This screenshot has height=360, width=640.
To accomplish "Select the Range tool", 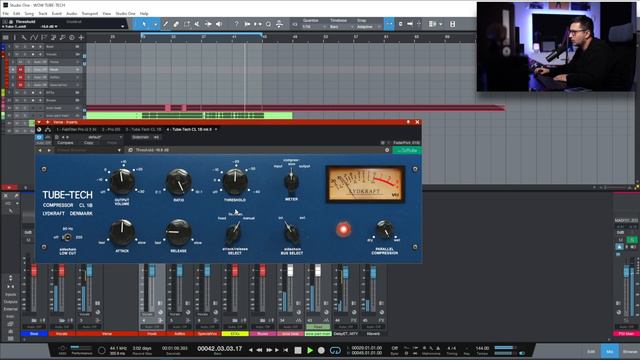I will click(187, 24).
